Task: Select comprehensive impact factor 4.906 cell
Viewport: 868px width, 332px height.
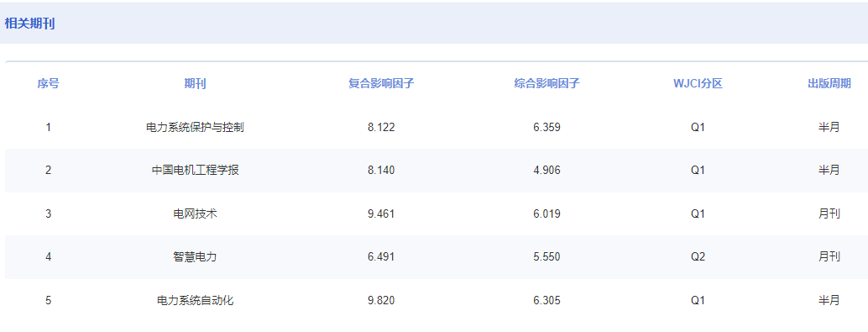Action: point(546,171)
